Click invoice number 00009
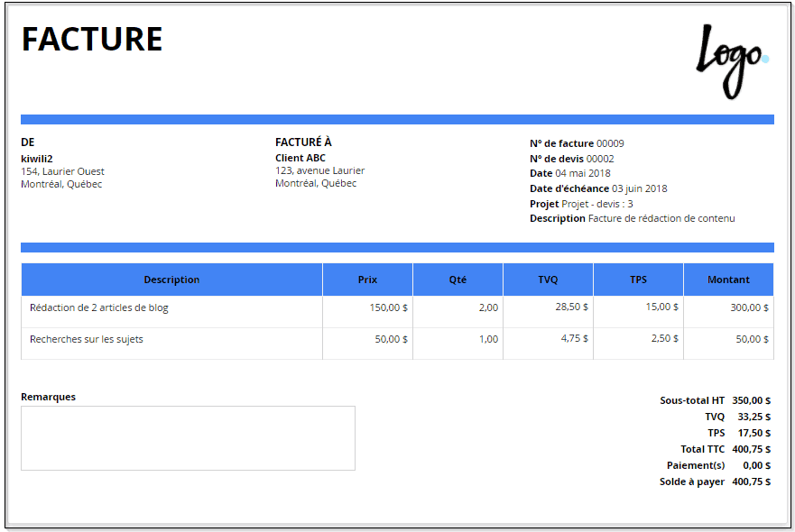The width and height of the screenshot is (795, 532). (x=610, y=143)
